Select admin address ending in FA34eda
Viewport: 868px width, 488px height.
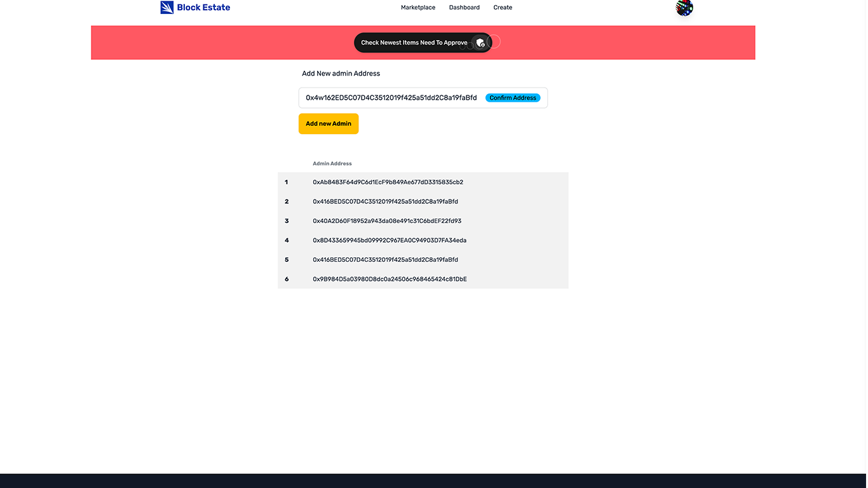point(389,240)
